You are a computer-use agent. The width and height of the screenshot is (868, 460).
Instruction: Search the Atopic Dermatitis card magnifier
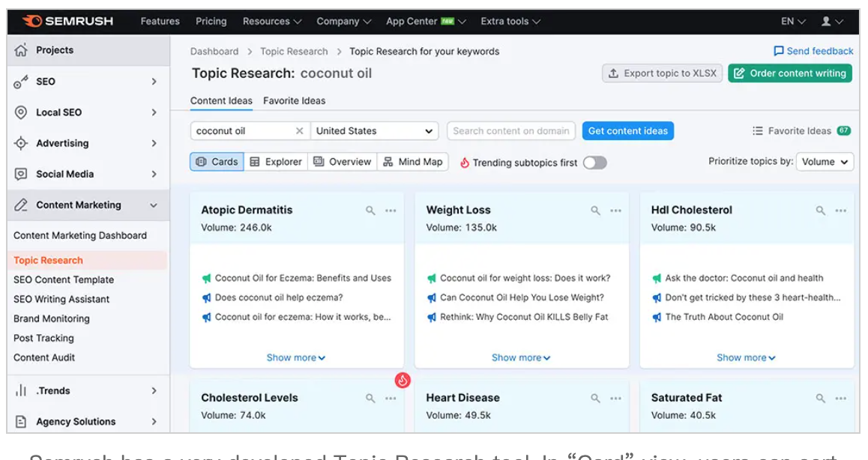(x=370, y=211)
